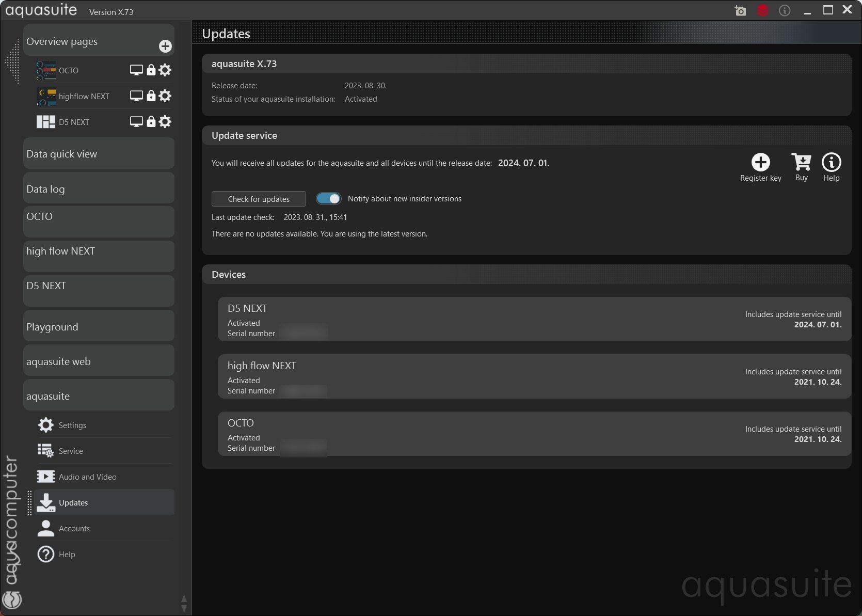Screen dimensions: 862x616
Task: Open the Help entry in the sidebar
Action: click(x=105, y=554)
